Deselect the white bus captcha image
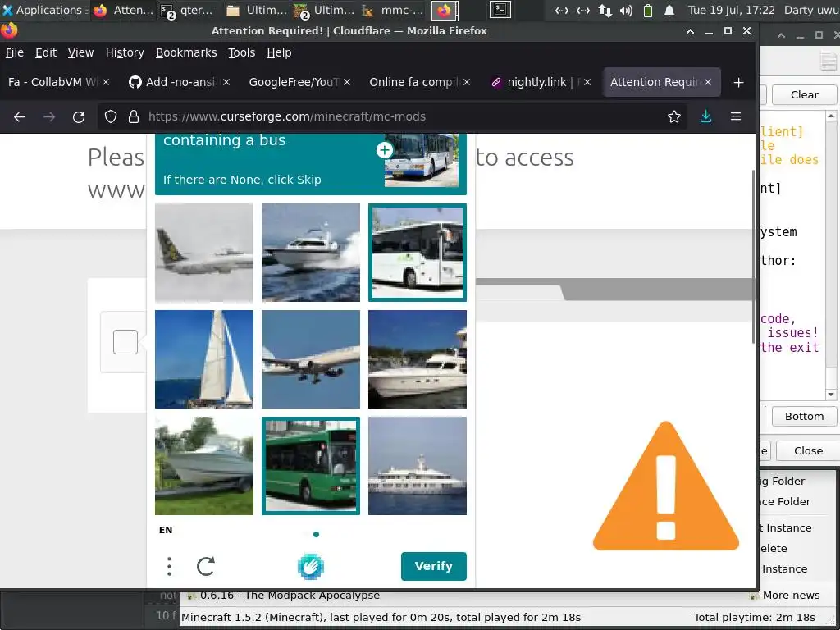The width and height of the screenshot is (840, 630). click(418, 253)
